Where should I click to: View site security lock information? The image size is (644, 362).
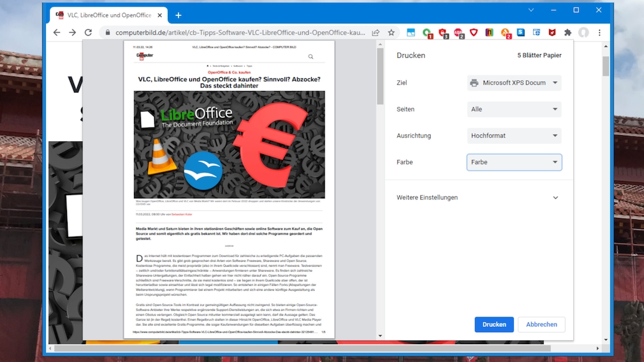point(108,33)
